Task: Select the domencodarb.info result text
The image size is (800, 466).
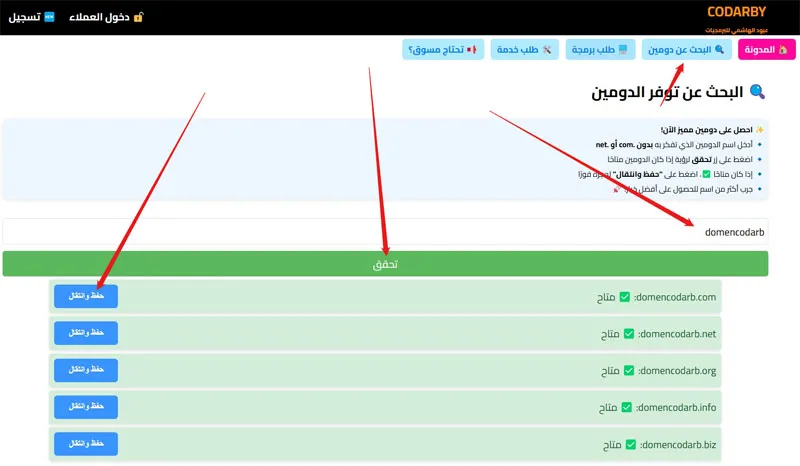Action: coord(676,407)
